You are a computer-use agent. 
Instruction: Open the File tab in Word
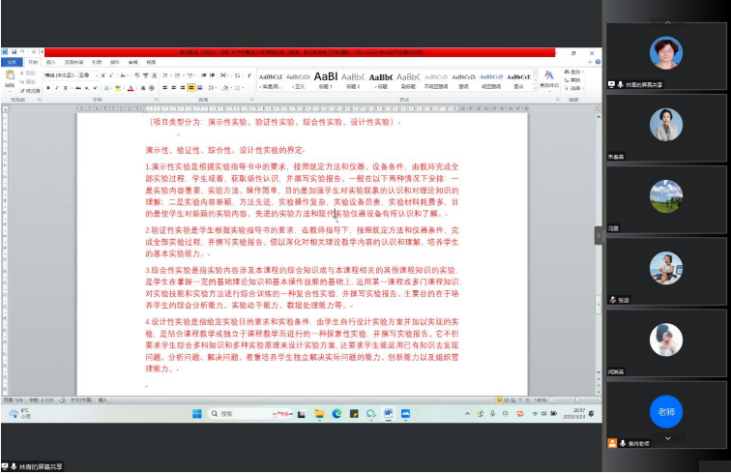pyautogui.click(x=11, y=62)
